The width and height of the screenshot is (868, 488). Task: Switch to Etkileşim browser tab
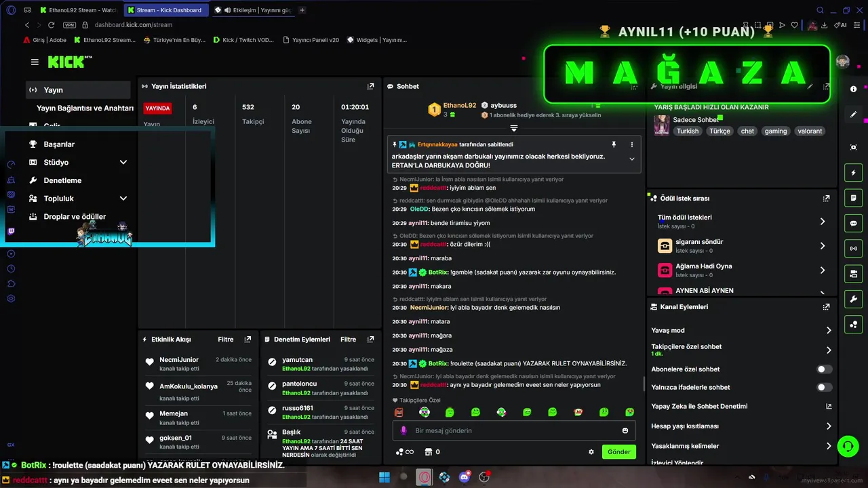(x=252, y=10)
